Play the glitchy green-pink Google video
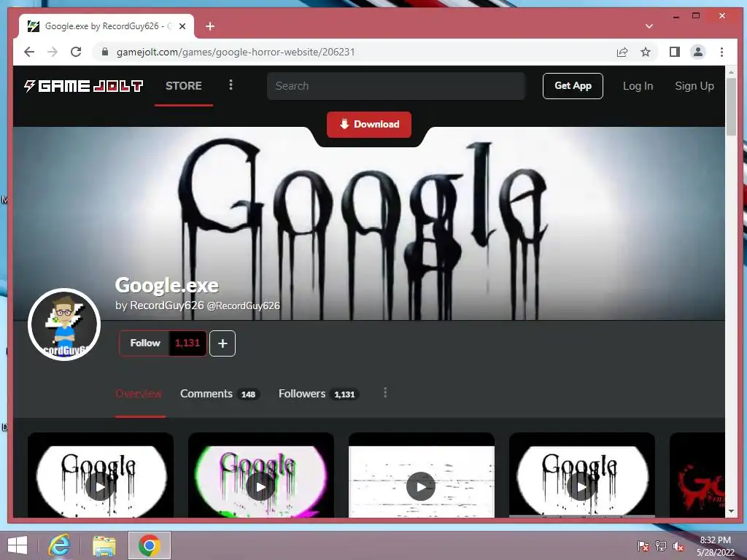This screenshot has width=747, height=560. click(x=260, y=486)
